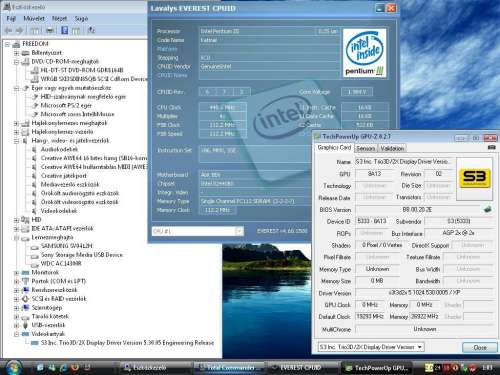
Task: Collapse the DVD/CD-ROM-meghajtók node
Action: pyautogui.click(x=16, y=62)
